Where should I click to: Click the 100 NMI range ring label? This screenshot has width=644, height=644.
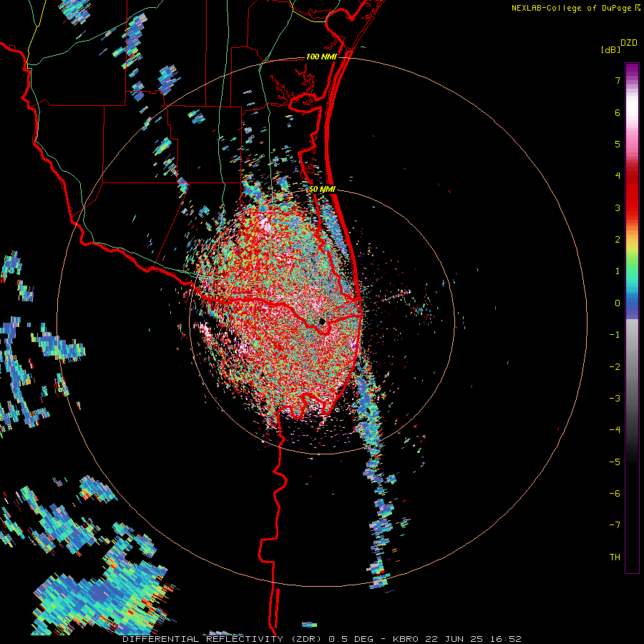pyautogui.click(x=321, y=57)
